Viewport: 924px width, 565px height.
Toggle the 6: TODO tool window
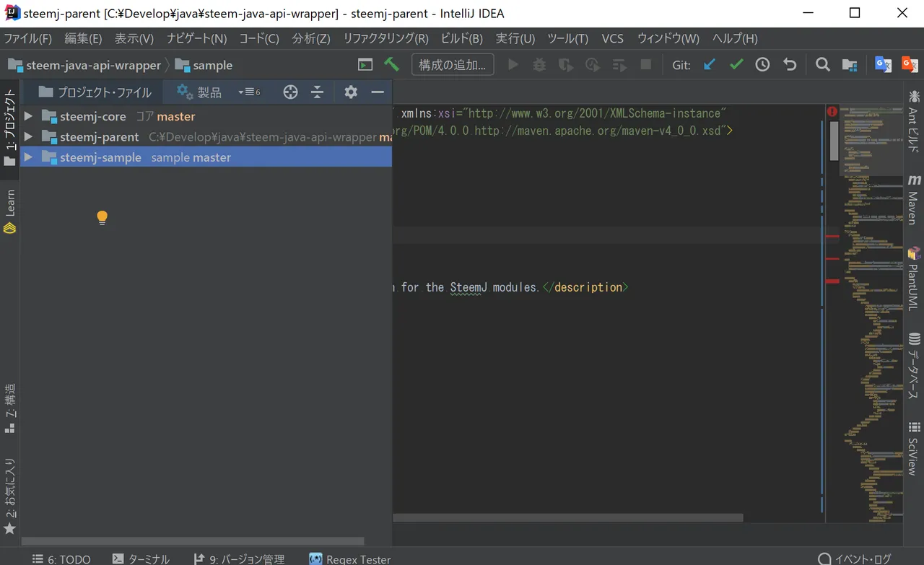[x=61, y=559]
